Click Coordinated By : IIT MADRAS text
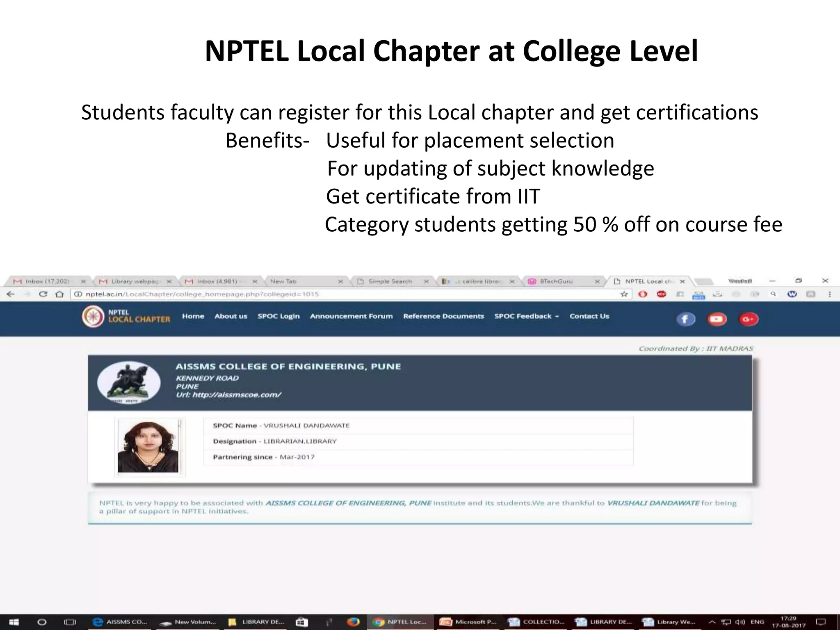Image resolution: width=840 pixels, height=630 pixels. pyautogui.click(x=696, y=349)
